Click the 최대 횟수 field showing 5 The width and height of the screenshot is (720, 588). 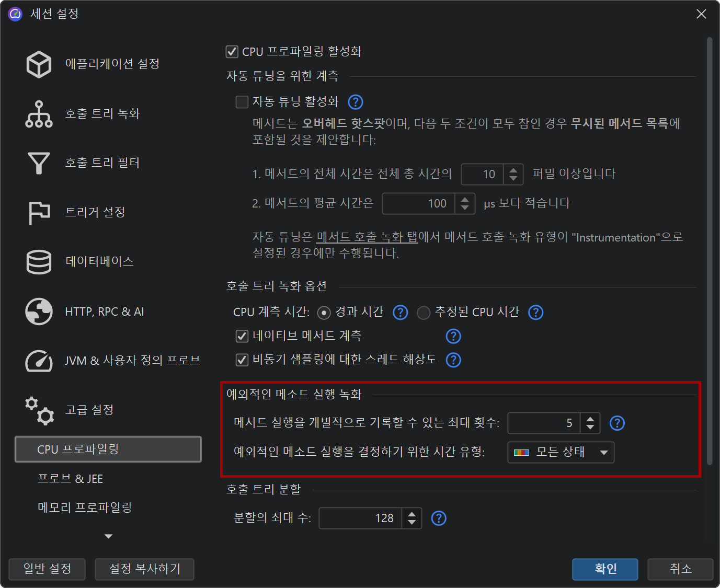click(x=544, y=423)
